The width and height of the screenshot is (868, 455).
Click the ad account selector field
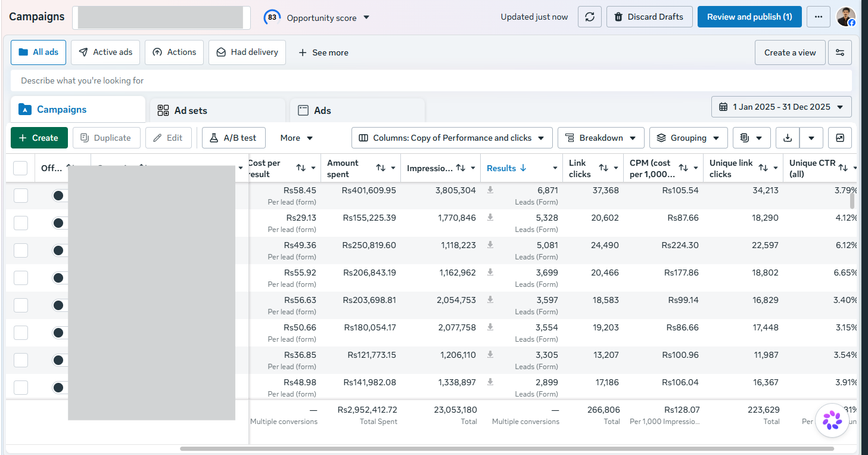161,18
